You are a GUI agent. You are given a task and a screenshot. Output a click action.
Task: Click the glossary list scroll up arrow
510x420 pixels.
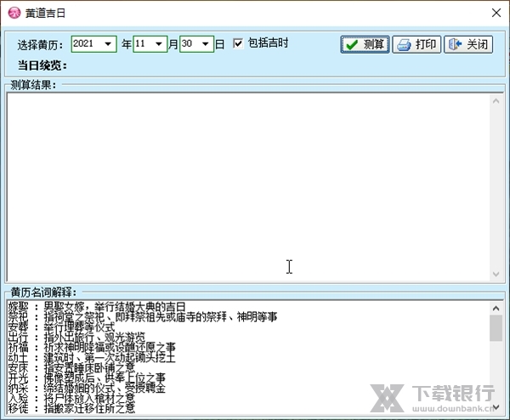tap(496, 308)
